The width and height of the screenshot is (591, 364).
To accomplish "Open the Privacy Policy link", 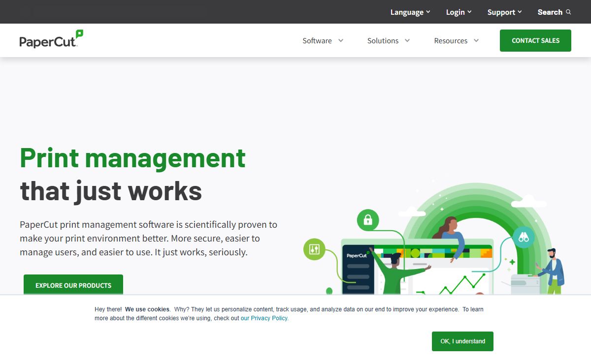I will tap(264, 318).
